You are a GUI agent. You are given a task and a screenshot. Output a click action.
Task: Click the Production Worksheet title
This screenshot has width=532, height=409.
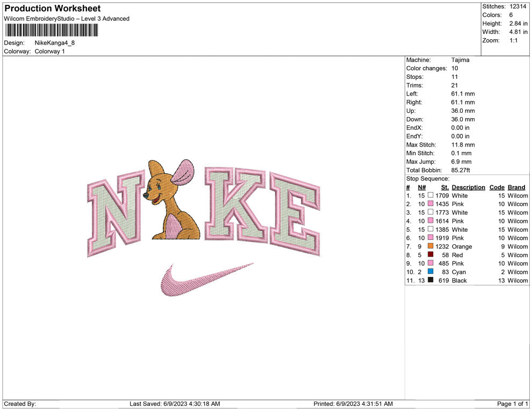pyautogui.click(x=53, y=9)
